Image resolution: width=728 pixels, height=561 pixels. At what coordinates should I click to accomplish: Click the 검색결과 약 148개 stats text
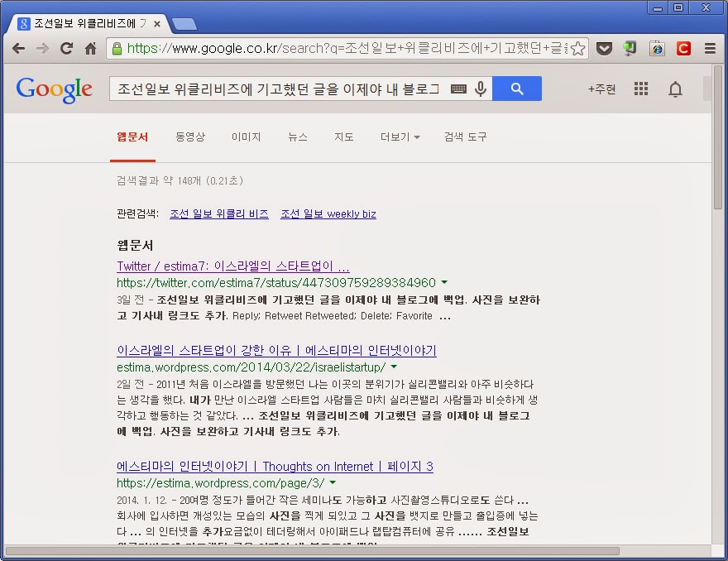pos(180,180)
